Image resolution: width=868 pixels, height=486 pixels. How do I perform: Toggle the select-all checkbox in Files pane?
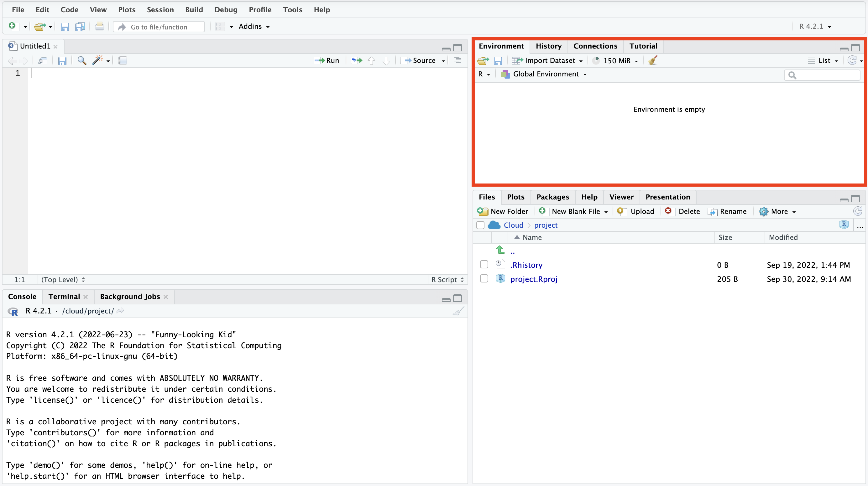pos(480,225)
